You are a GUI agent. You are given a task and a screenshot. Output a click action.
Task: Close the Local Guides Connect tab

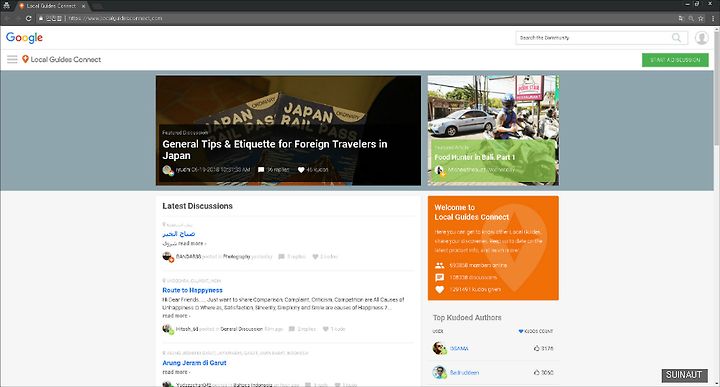coord(83,6)
